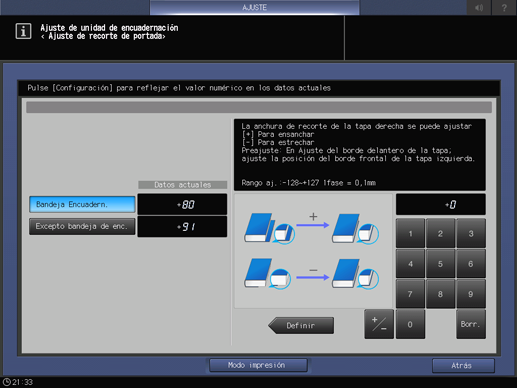Image resolution: width=517 pixels, height=388 pixels.
Task: Select Excepto bandeja de enc. option
Action: [x=82, y=226]
